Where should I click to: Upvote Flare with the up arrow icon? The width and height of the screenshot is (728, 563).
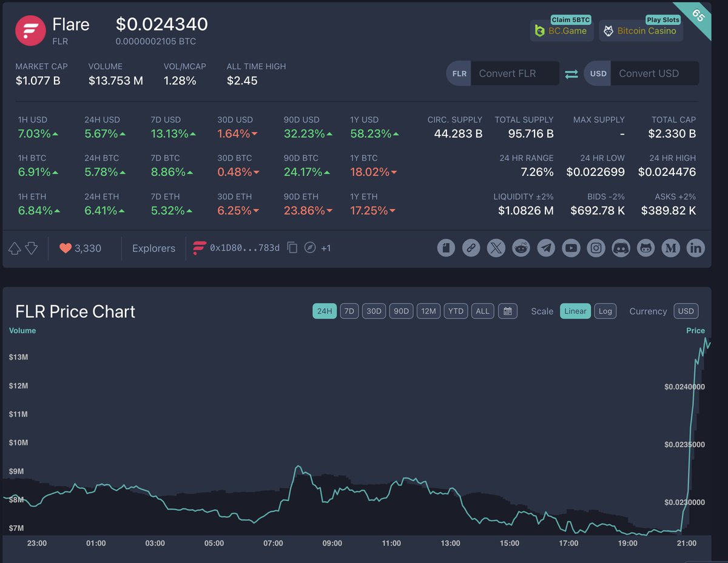point(15,248)
